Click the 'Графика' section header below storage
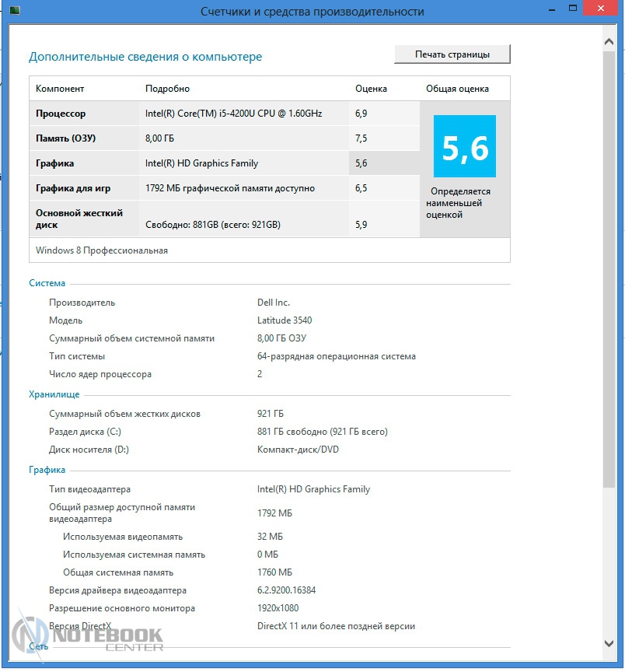The width and height of the screenshot is (625, 672). 47,470
